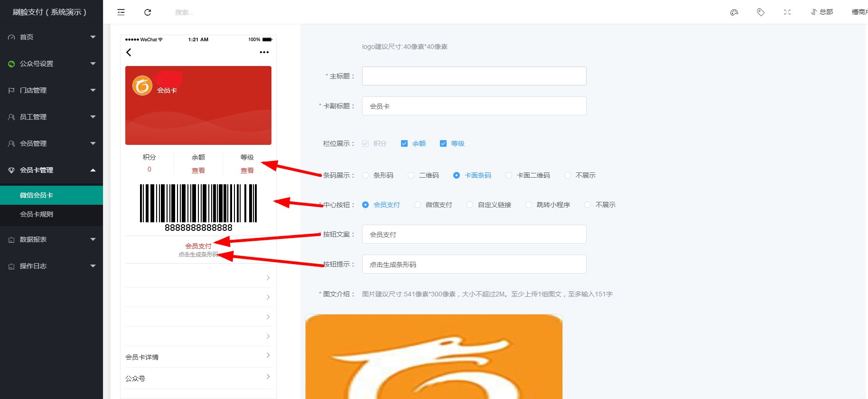Open the theme palette icon

point(734,12)
